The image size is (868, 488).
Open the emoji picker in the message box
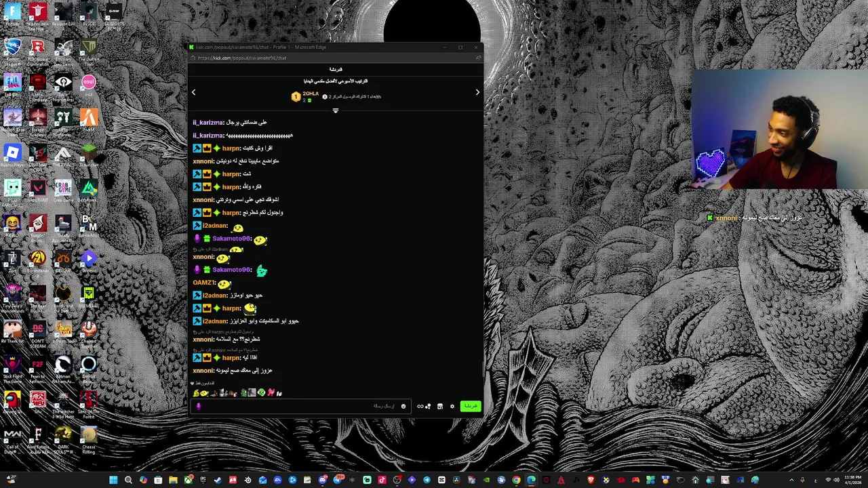403,407
